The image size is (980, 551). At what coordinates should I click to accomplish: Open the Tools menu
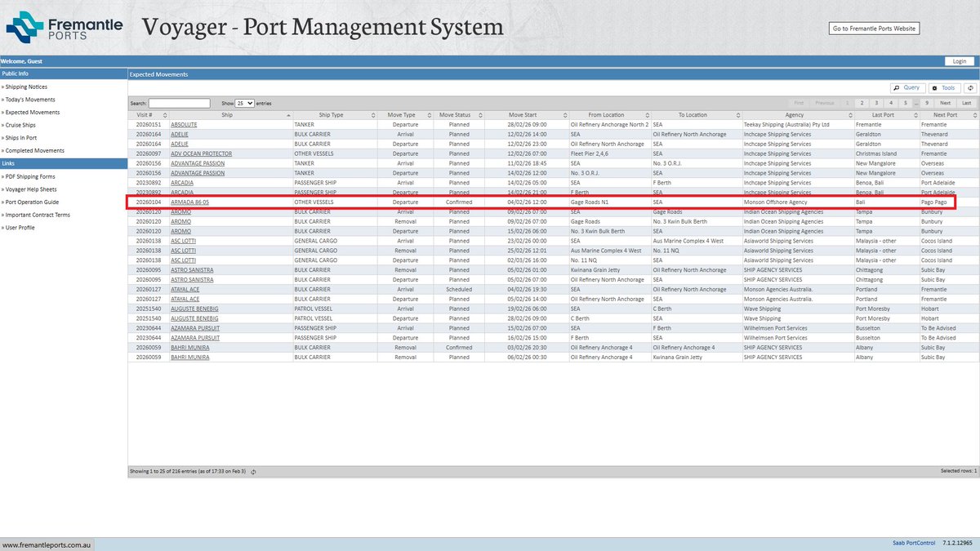point(944,87)
